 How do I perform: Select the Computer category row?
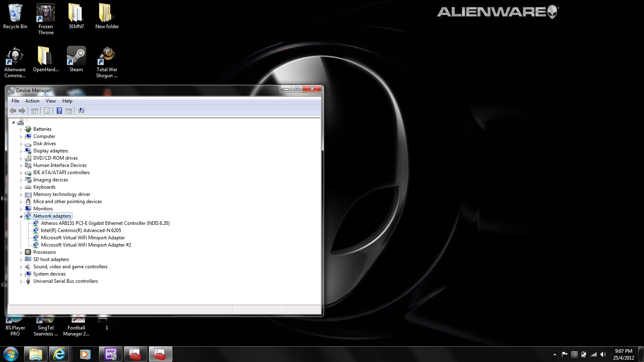[x=44, y=136]
